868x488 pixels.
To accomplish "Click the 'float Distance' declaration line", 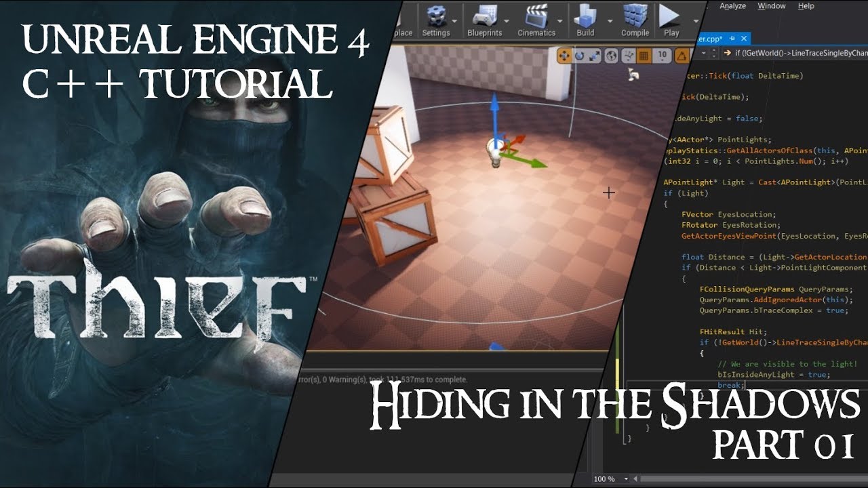I will pyautogui.click(x=774, y=257).
